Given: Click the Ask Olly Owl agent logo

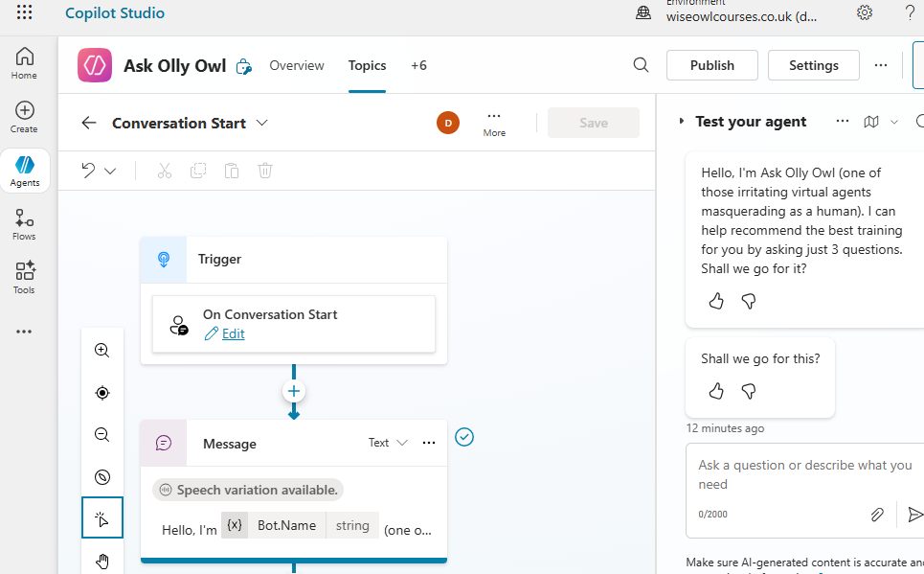Looking at the screenshot, I should 94,65.
